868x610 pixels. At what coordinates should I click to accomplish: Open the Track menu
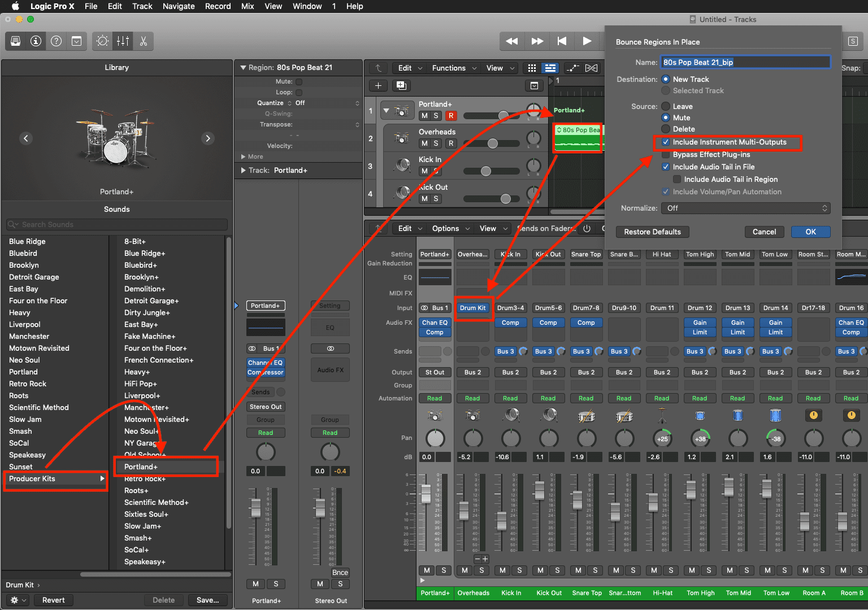click(142, 6)
